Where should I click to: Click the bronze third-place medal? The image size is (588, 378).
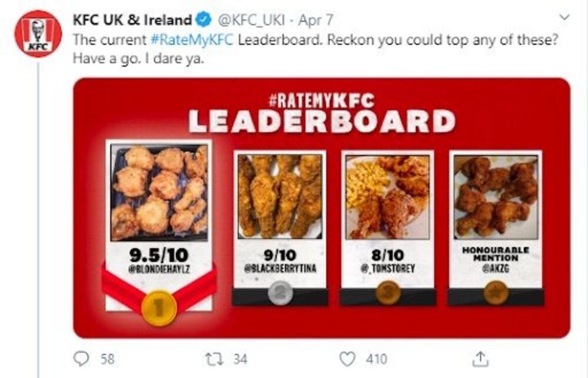(x=387, y=293)
